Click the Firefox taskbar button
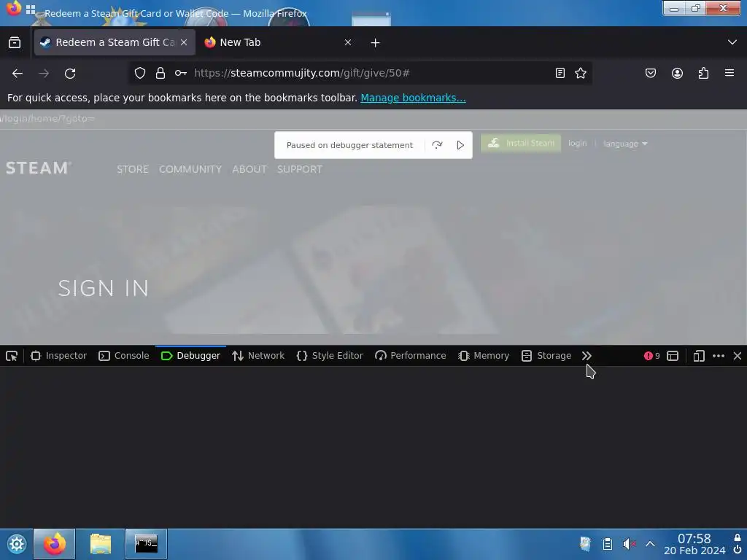Viewport: 747px width, 560px height. coord(54,544)
